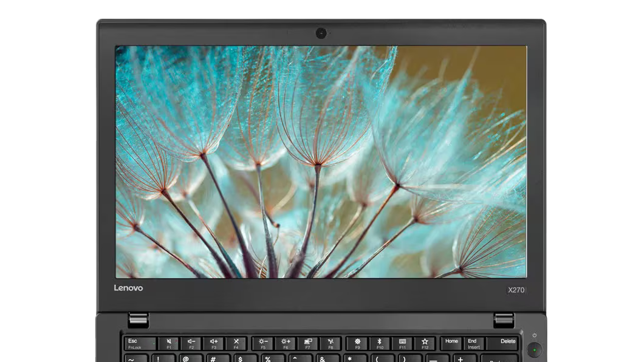Click the F12 star favorites key
The image size is (644, 362).
(425, 344)
